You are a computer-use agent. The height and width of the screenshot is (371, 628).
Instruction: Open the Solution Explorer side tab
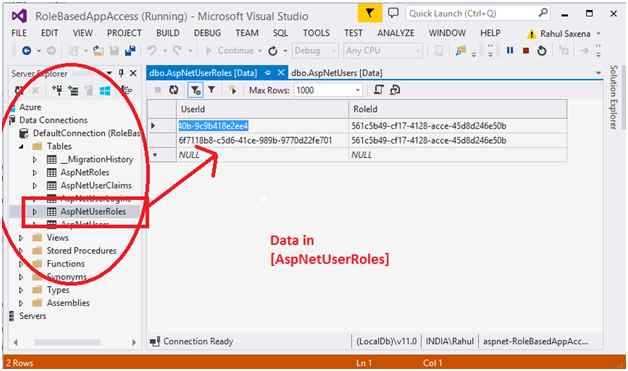click(x=613, y=97)
